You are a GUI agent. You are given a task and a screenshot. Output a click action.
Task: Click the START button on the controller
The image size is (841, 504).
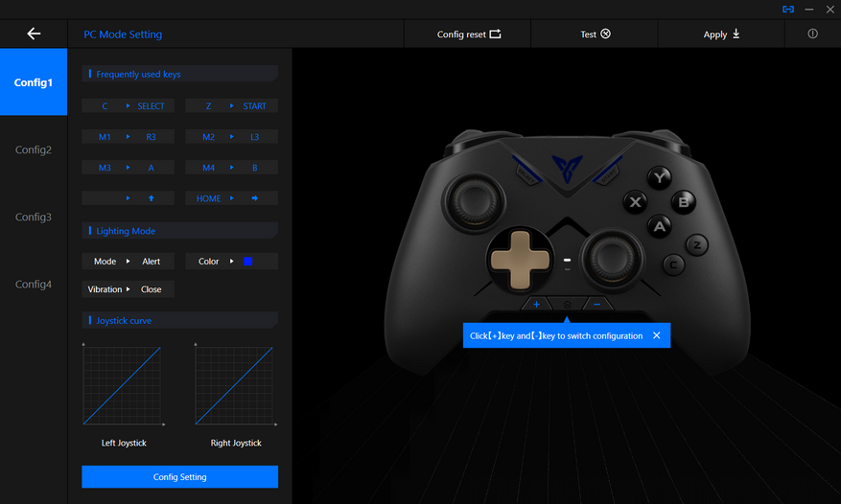pyautogui.click(x=608, y=172)
